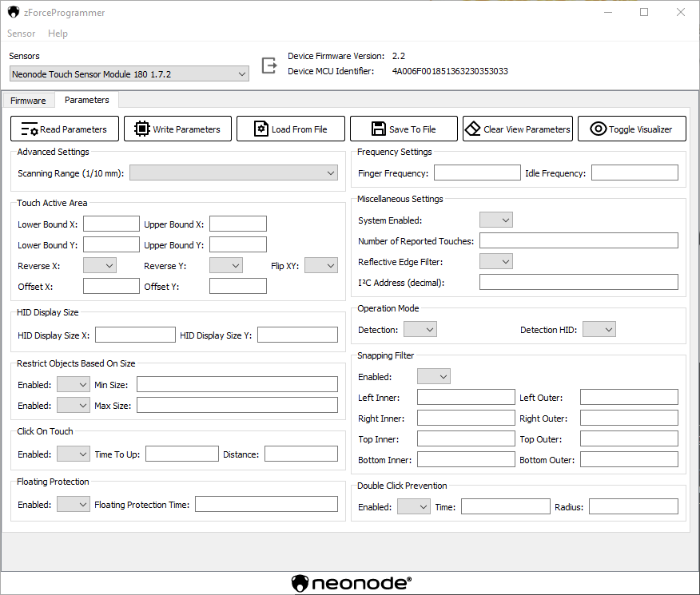
Task: Click the Read Parameters icon button
Action: coord(30,129)
